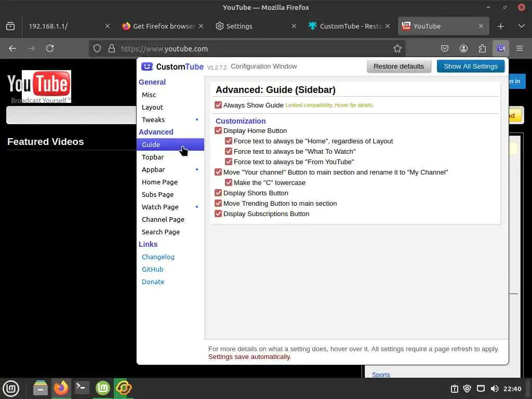Click the orange sync app taskbar icon
The width and height of the screenshot is (532, 399).
(x=124, y=388)
